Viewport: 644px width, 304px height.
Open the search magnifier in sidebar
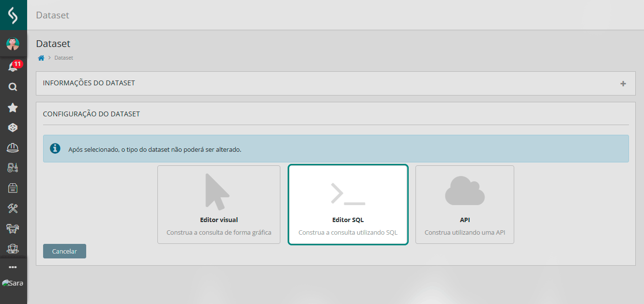(x=13, y=87)
